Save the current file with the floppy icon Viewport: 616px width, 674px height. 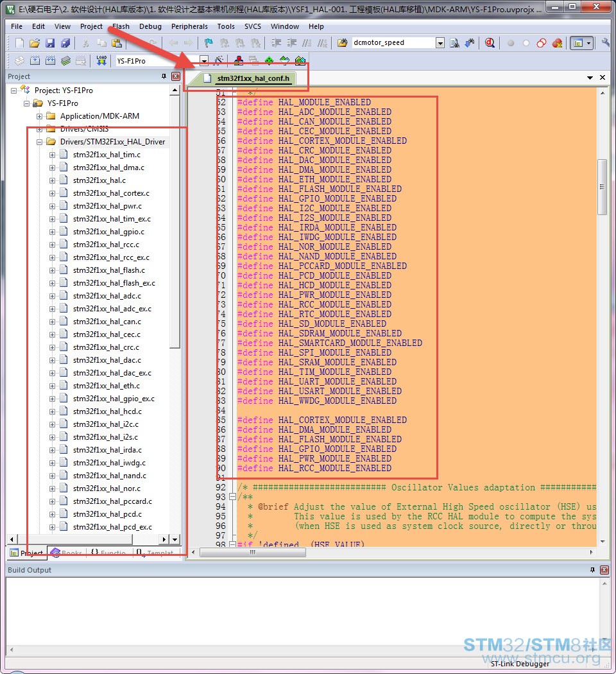[x=50, y=43]
